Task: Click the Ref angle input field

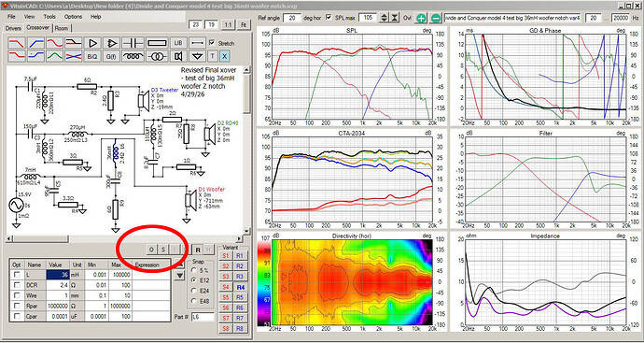Action: (x=292, y=18)
